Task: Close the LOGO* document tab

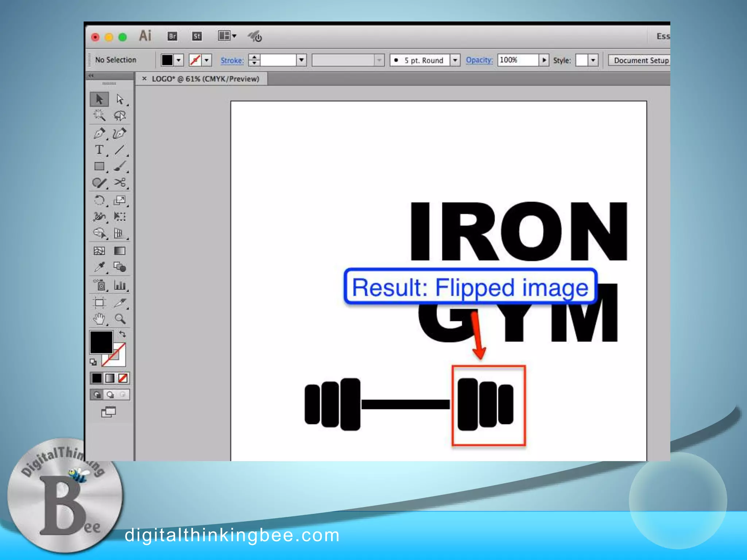Action: [x=144, y=78]
